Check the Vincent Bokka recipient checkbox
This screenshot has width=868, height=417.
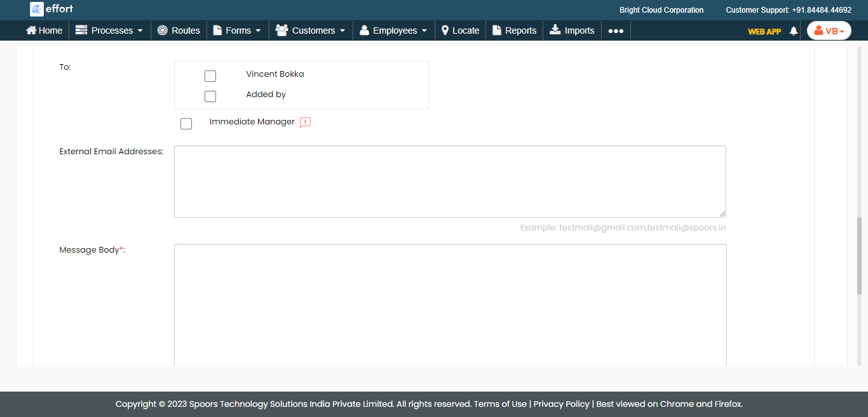pyautogui.click(x=210, y=76)
